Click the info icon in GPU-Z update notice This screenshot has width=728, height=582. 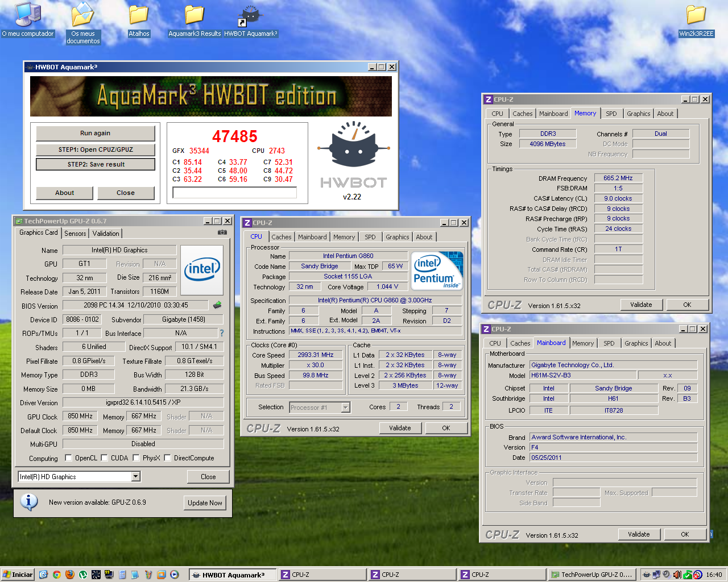[x=29, y=502]
